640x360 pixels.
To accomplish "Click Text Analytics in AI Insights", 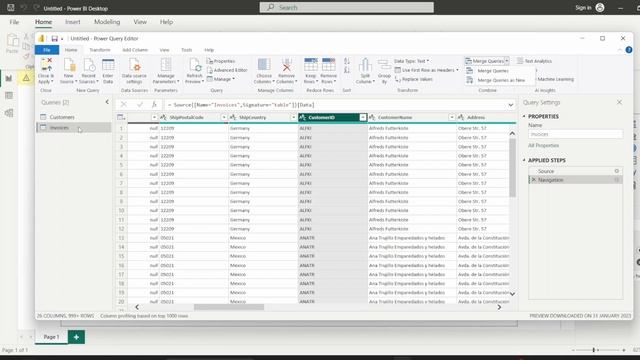I will point(534,61).
